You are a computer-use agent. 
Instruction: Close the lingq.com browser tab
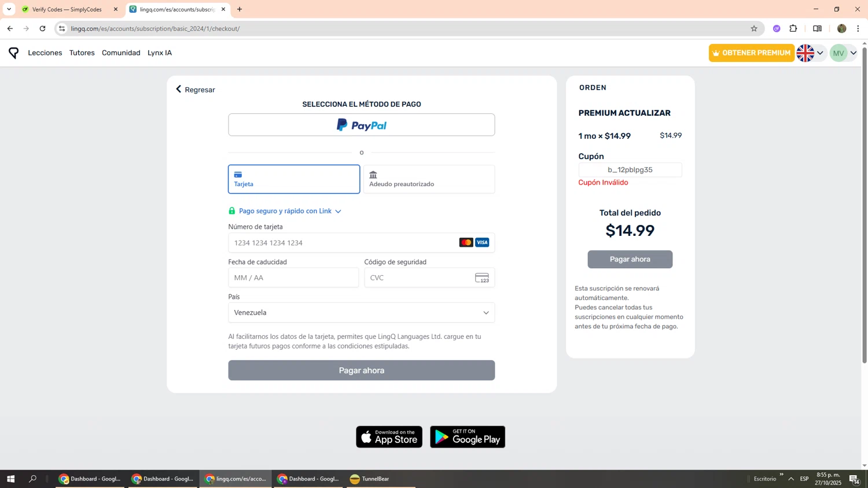[x=223, y=9]
